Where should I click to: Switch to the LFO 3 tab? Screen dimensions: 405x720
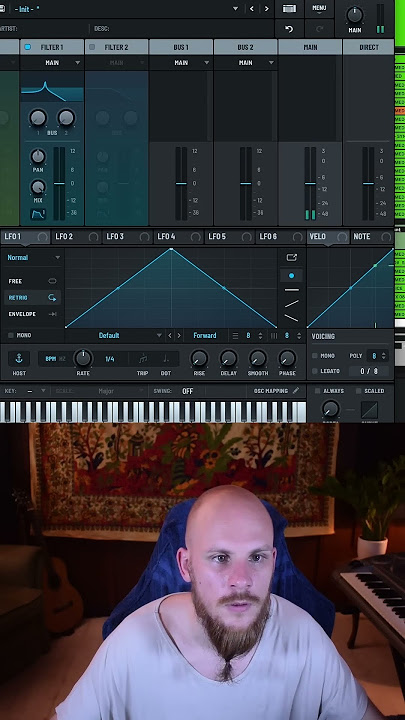127,237
